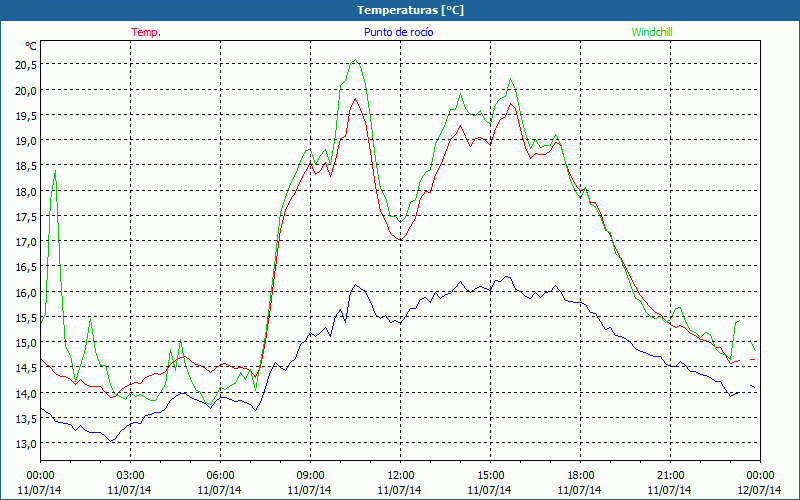Screen dimensions: 800x500
Task: Click the 12:00 time axis label
Action: 401,475
